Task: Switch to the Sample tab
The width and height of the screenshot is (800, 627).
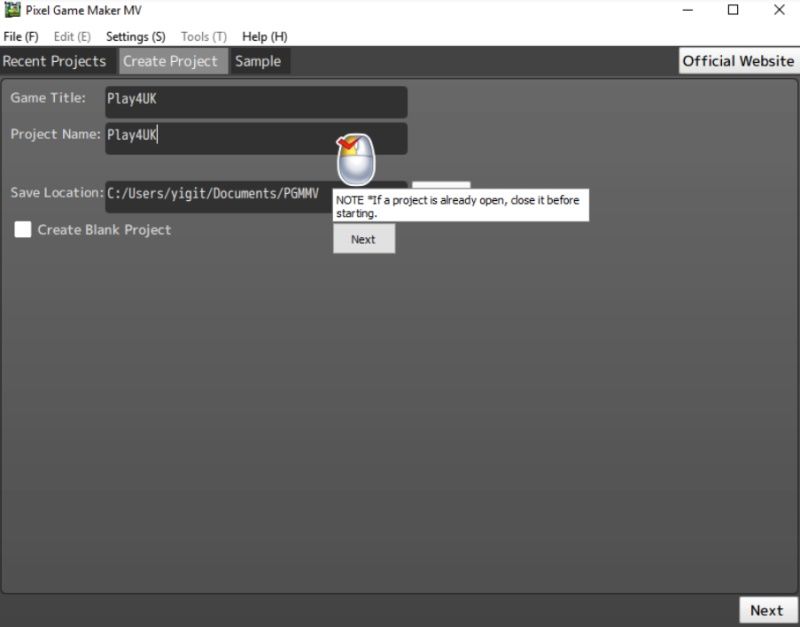Action: point(260,61)
